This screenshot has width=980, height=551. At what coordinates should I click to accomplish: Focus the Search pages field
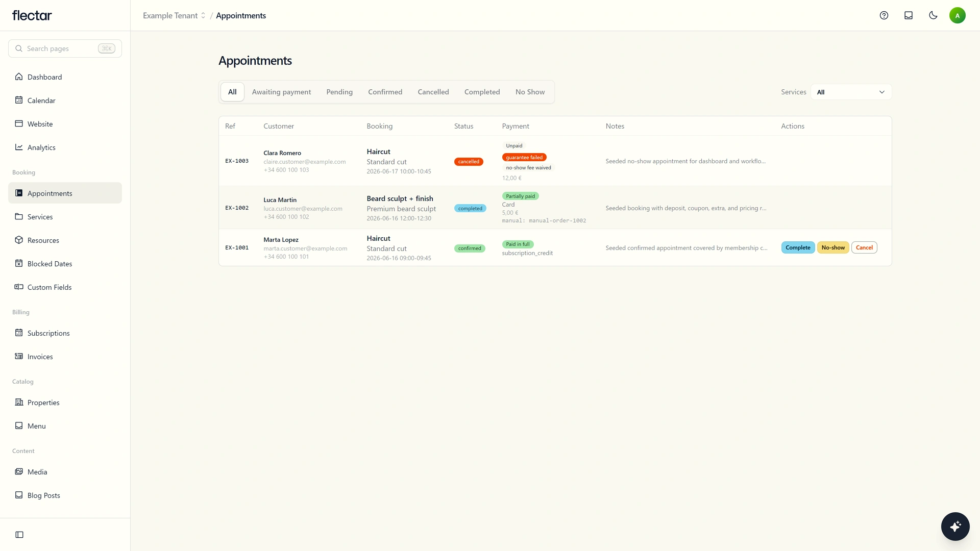[65, 48]
